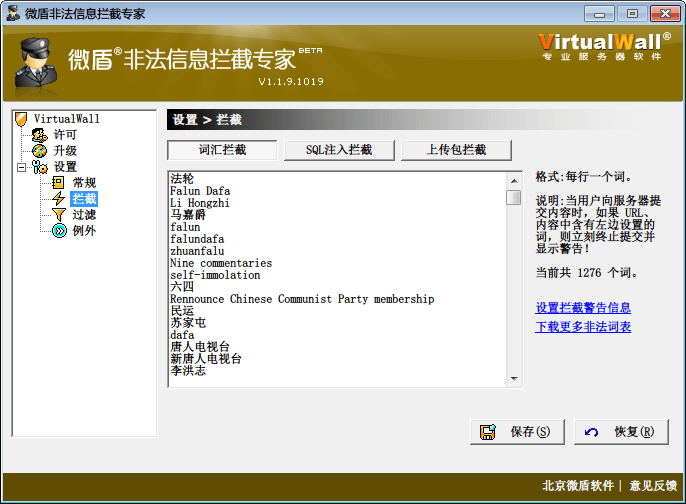The width and height of the screenshot is (686, 504).
Task: Click the blue undo arrow icon
Action: click(591, 432)
